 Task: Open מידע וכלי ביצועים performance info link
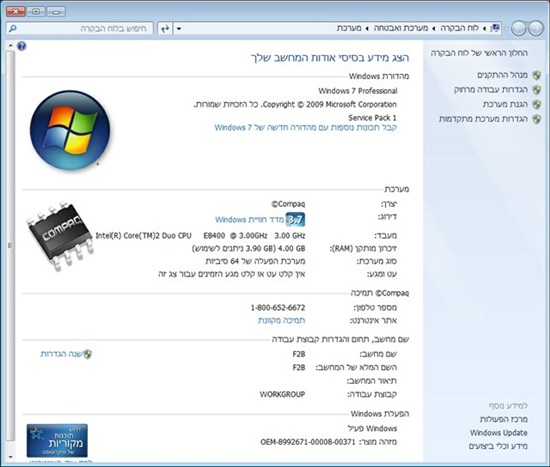coord(498,446)
